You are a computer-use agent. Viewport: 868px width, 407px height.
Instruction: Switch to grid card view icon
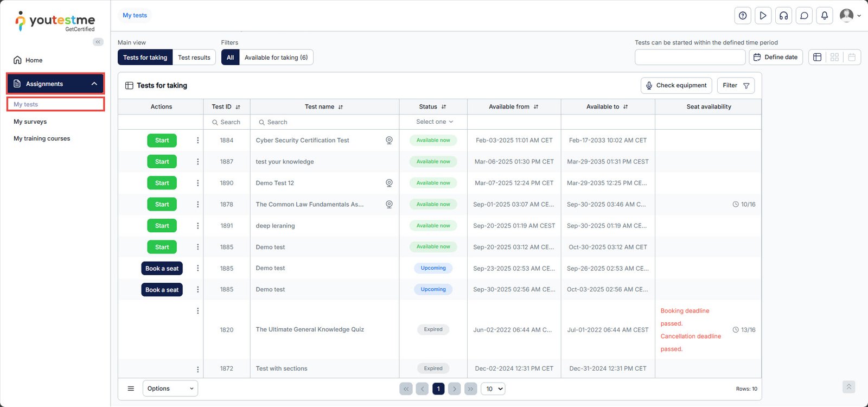[834, 57]
